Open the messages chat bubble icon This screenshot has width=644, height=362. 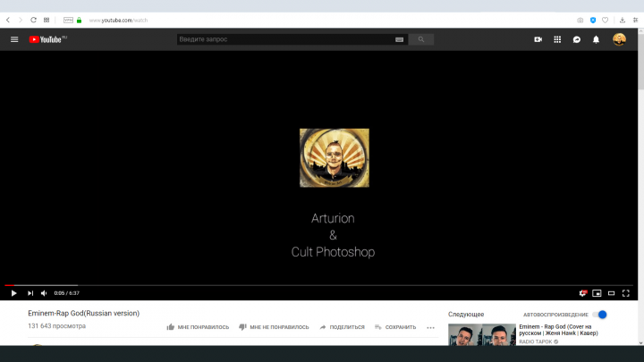pos(577,39)
